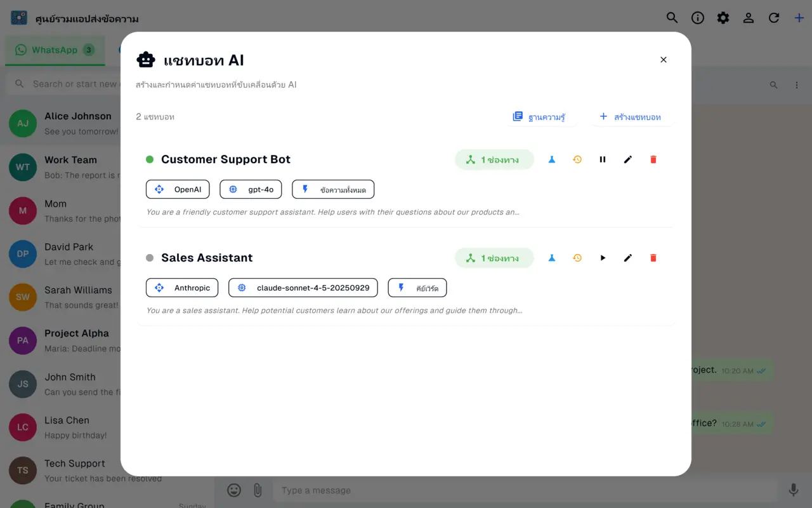The height and width of the screenshot is (508, 812).
Task: Open channel chip for Customer Support Bot
Action: (494, 159)
